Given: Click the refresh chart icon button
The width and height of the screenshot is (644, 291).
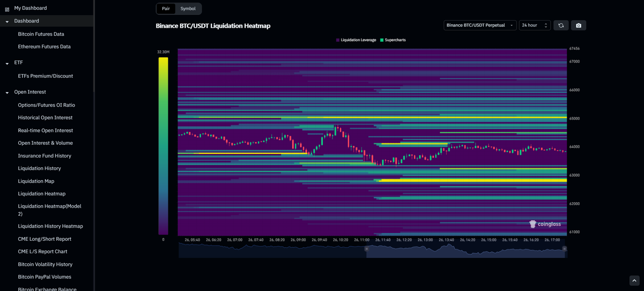Looking at the screenshot, I should pyautogui.click(x=561, y=25).
